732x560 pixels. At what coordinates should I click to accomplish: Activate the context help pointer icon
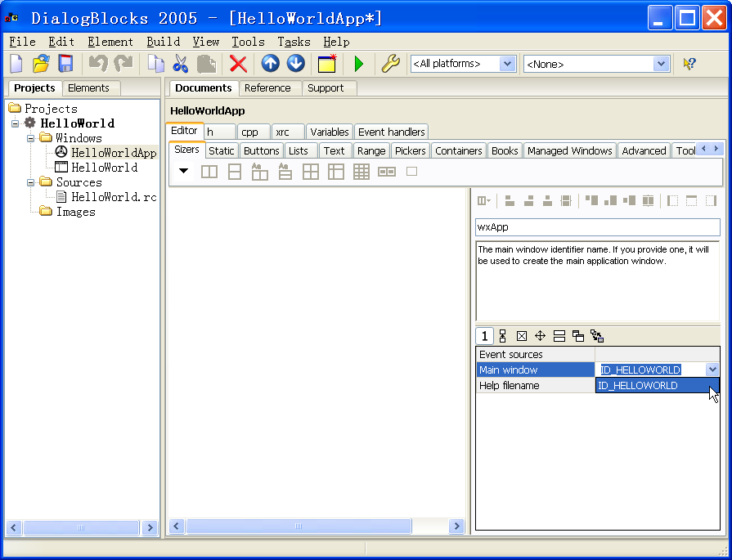click(689, 64)
